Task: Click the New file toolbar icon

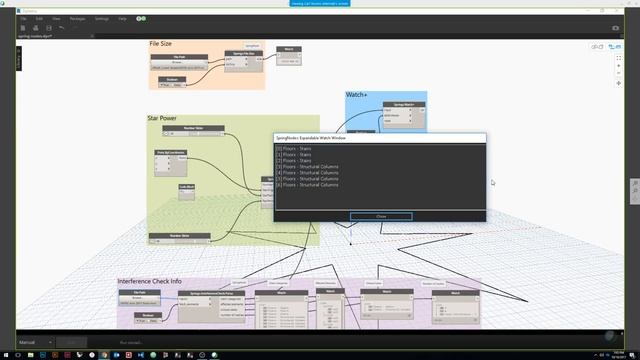Action: point(23,28)
